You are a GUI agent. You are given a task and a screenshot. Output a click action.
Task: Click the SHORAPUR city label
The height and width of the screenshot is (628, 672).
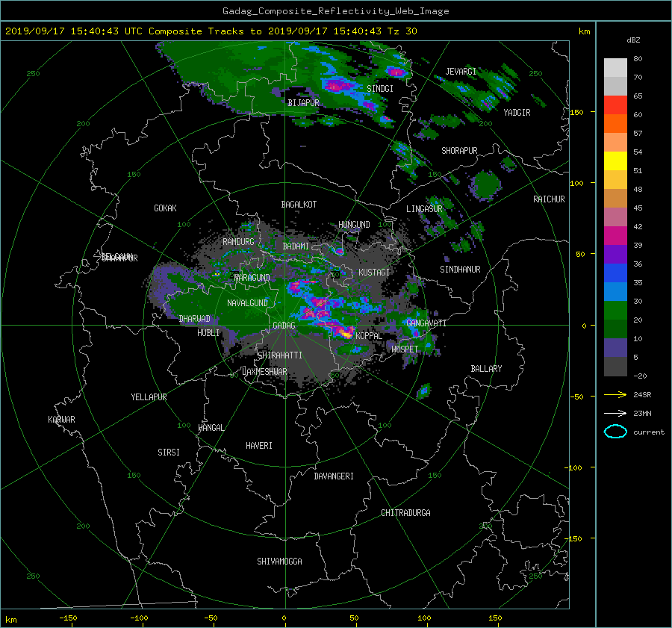click(x=459, y=151)
